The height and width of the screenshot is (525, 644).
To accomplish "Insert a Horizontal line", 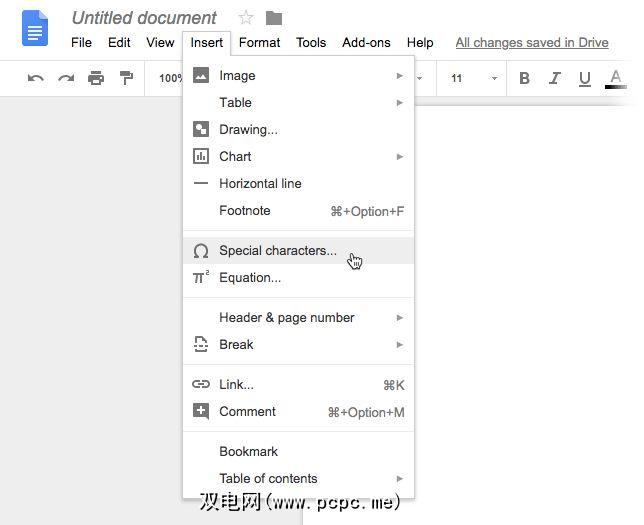I will point(299,183).
